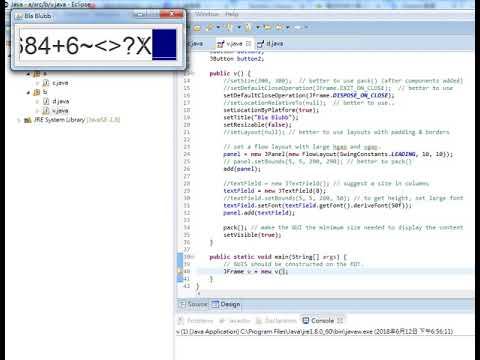Close the v.java editor tab
This screenshot has width=480, height=360.
(x=248, y=44)
